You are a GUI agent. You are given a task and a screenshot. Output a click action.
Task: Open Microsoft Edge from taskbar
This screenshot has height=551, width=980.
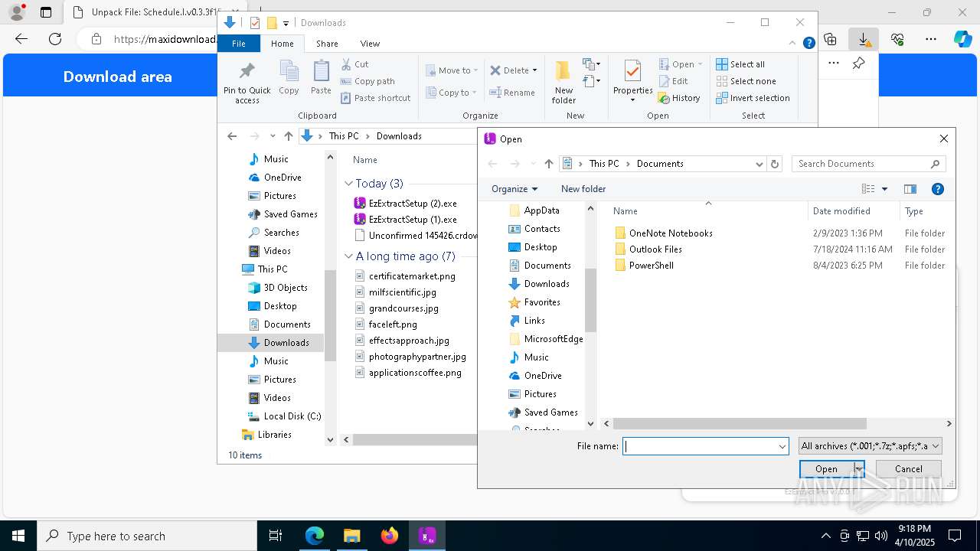pos(315,536)
